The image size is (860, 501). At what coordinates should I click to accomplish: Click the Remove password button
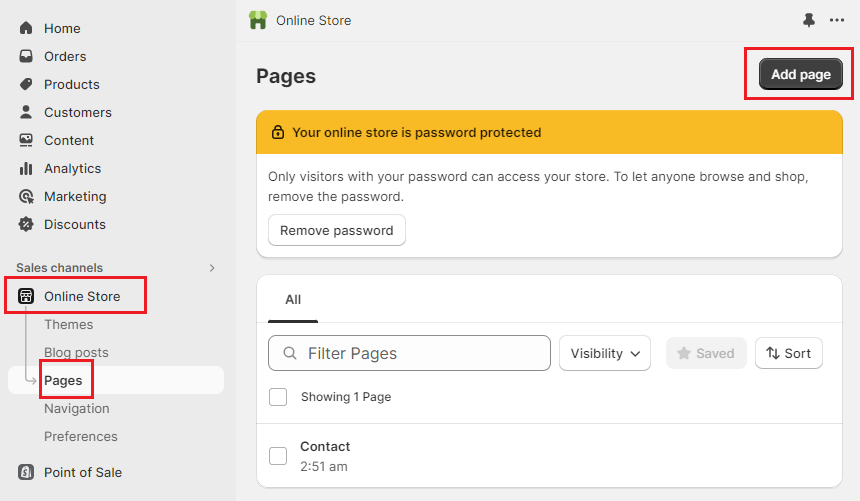(x=336, y=230)
